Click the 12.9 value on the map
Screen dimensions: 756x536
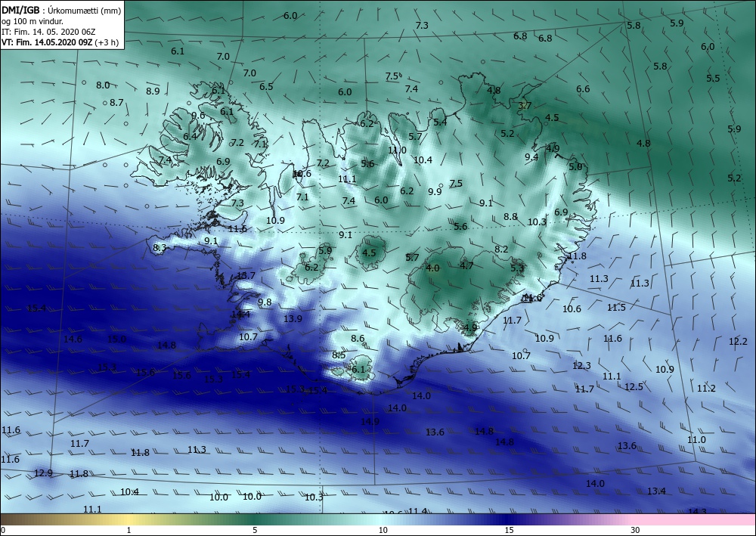[x=43, y=473]
